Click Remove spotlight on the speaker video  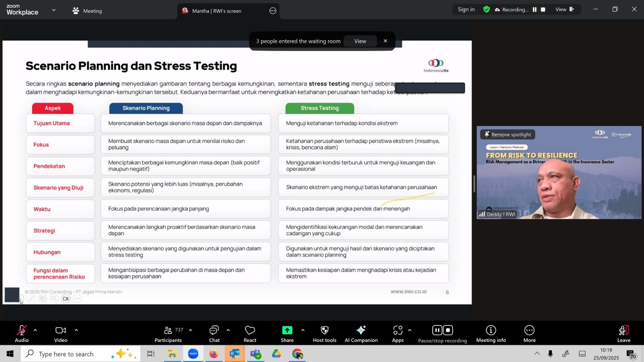508,135
